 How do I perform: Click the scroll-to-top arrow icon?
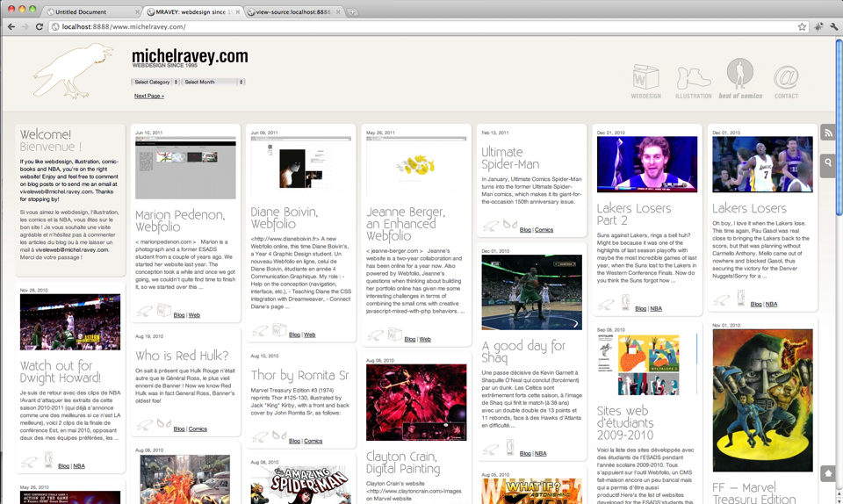[x=827, y=473]
